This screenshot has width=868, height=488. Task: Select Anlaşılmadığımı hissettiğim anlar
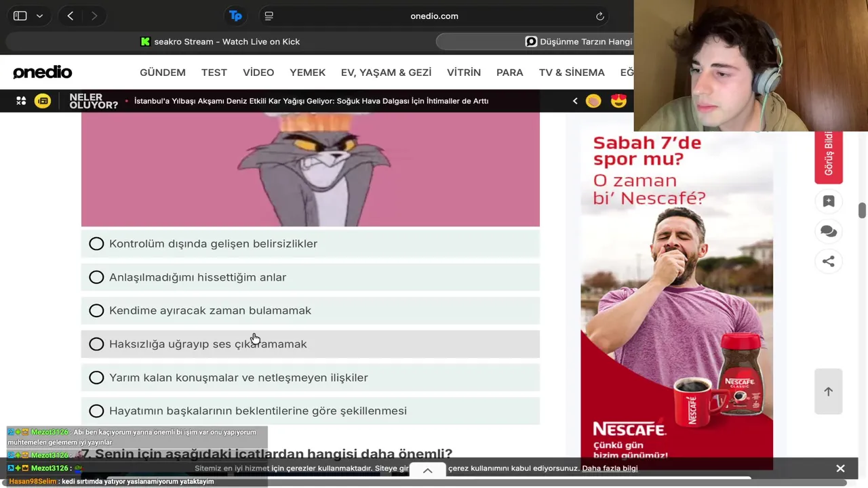(x=311, y=277)
